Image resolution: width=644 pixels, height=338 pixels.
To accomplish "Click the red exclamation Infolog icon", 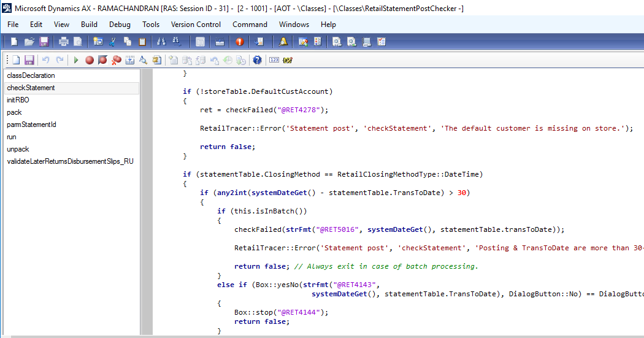I will 240,42.
